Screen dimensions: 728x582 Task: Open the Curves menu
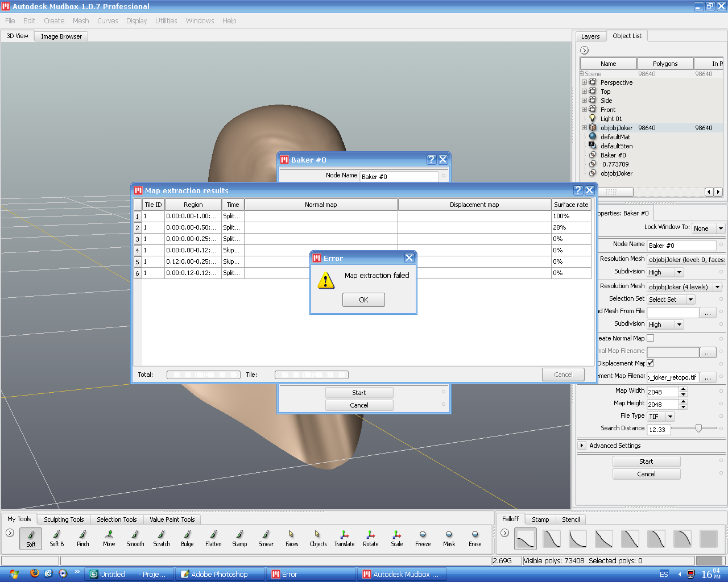coord(107,20)
